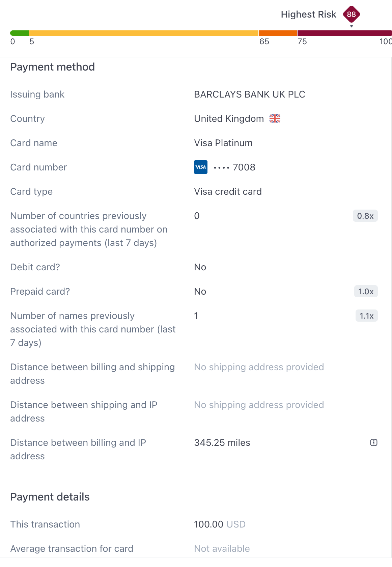Click the orange segment of the risk bar
This screenshot has height=567, width=392.
[278, 33]
